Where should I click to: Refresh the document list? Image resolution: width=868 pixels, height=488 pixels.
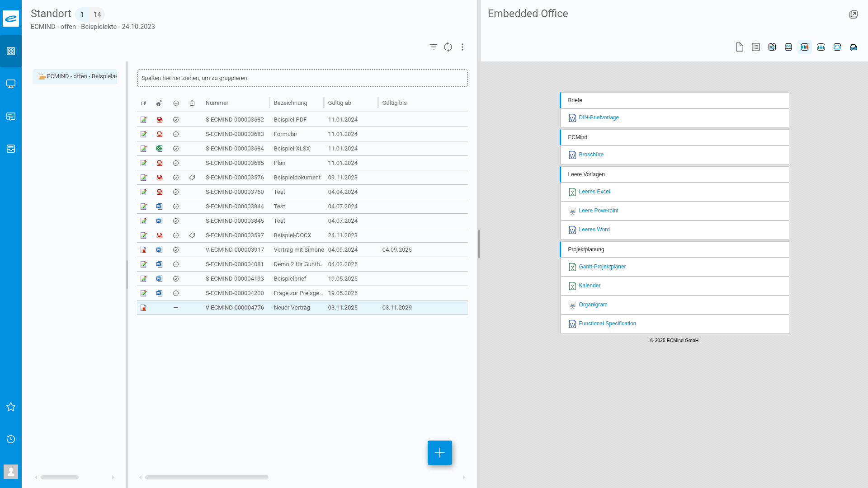click(448, 47)
